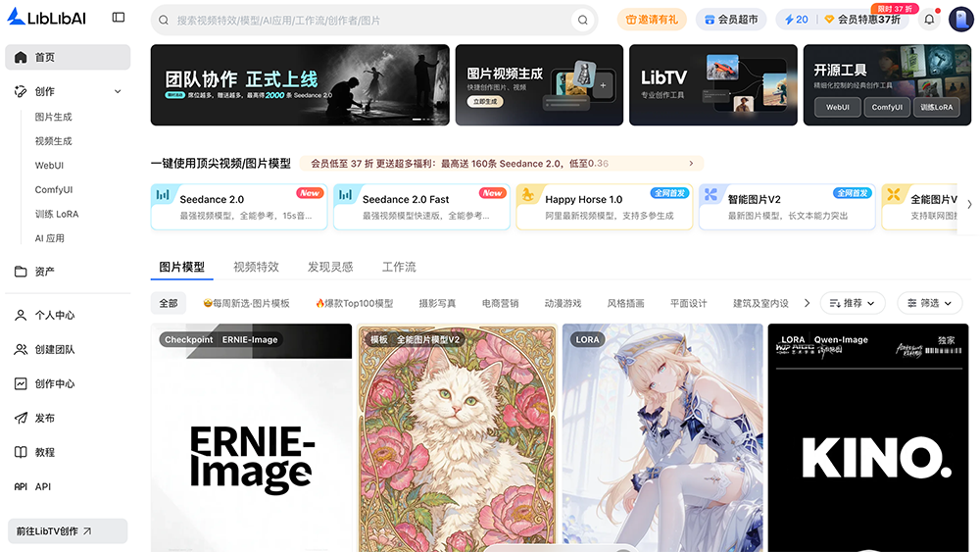Select the 平面设计 filter chip
This screenshot has height=552, width=980.
click(x=688, y=303)
